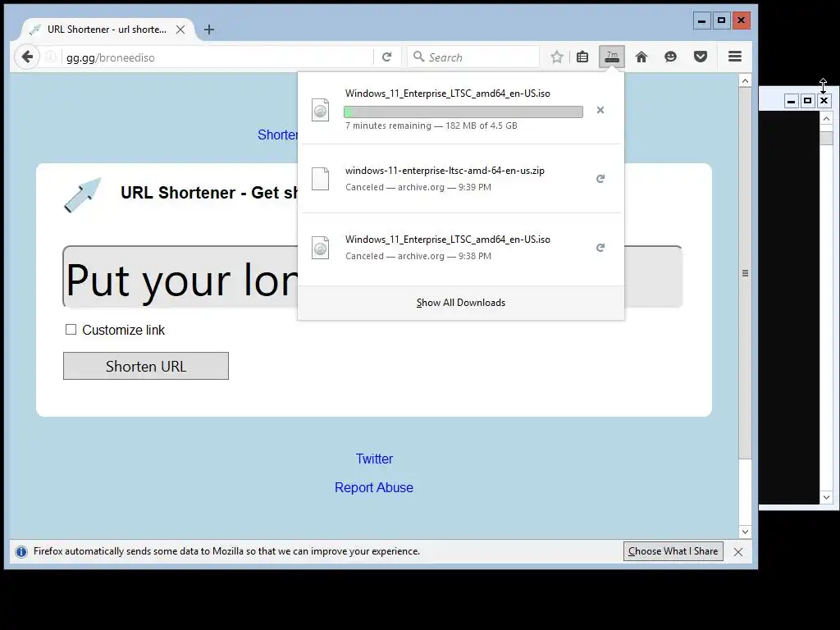Retry the canceled zip download

(x=600, y=178)
